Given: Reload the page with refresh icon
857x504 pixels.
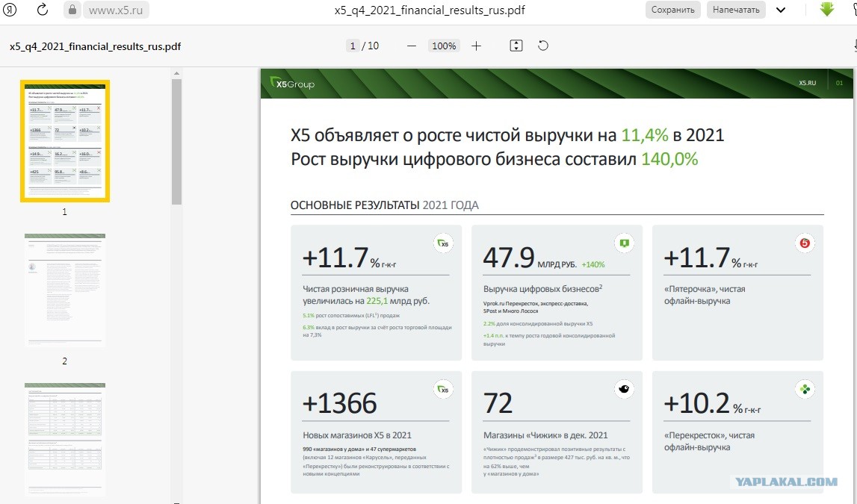Looking at the screenshot, I should [x=42, y=10].
